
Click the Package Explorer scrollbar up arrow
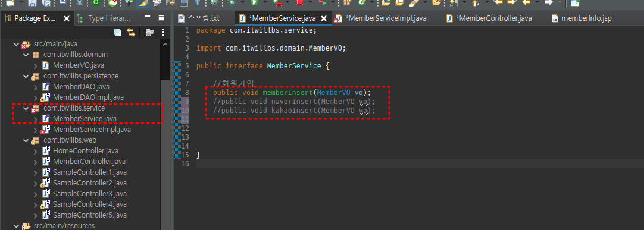click(x=165, y=45)
